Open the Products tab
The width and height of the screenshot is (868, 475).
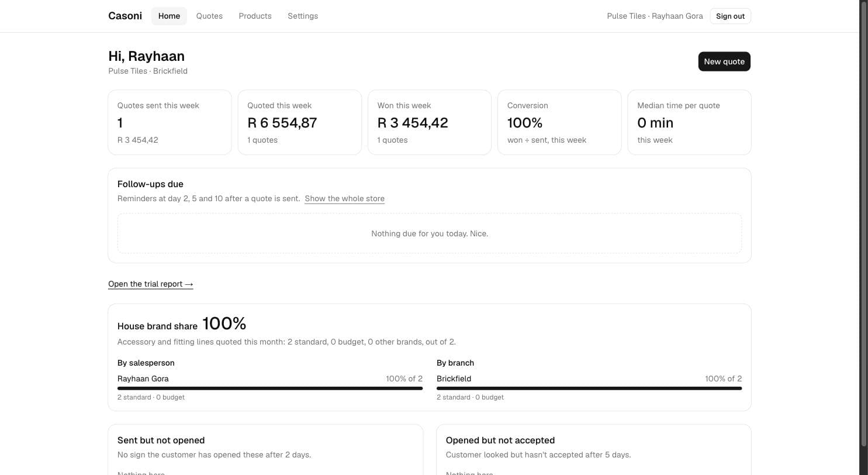255,16
